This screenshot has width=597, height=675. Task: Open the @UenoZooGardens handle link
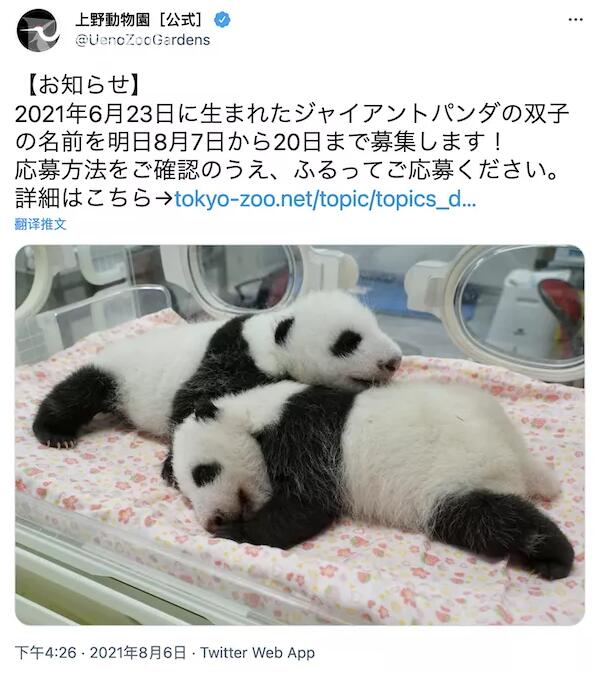click(142, 40)
